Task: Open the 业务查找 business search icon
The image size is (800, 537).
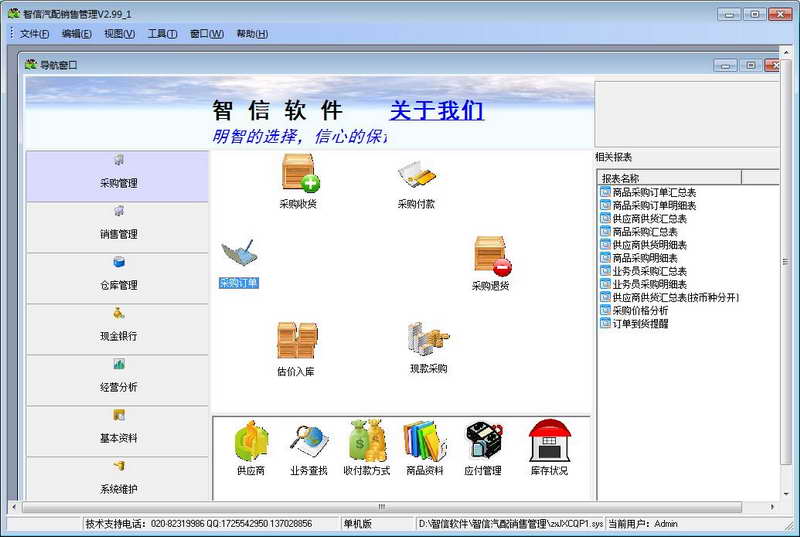Action: click(309, 448)
